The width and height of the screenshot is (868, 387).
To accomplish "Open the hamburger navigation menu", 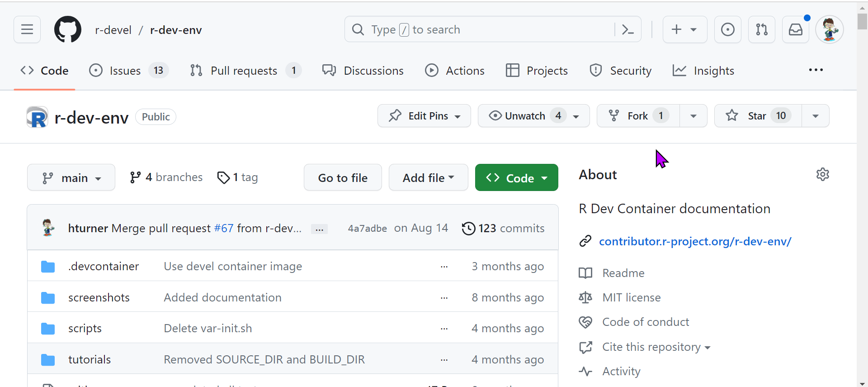I will (27, 29).
